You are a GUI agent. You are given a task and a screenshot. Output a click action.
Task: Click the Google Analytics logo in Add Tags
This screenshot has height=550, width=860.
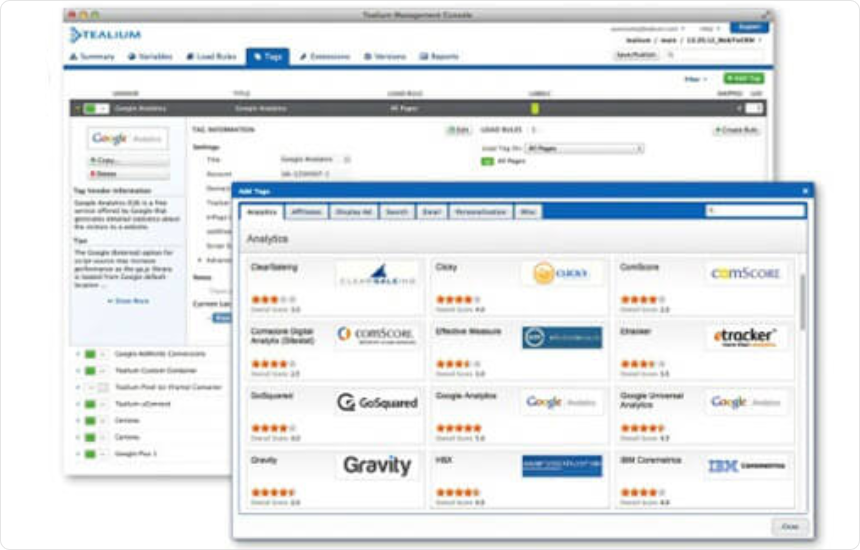click(x=561, y=402)
